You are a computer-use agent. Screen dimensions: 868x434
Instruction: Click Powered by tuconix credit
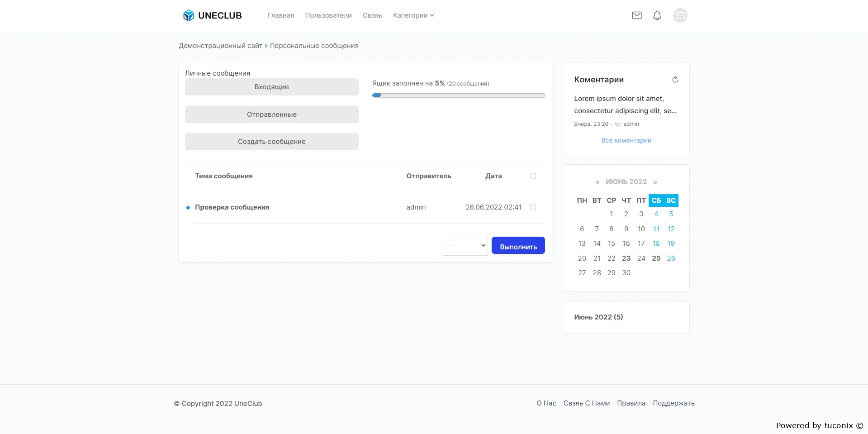[x=820, y=425]
